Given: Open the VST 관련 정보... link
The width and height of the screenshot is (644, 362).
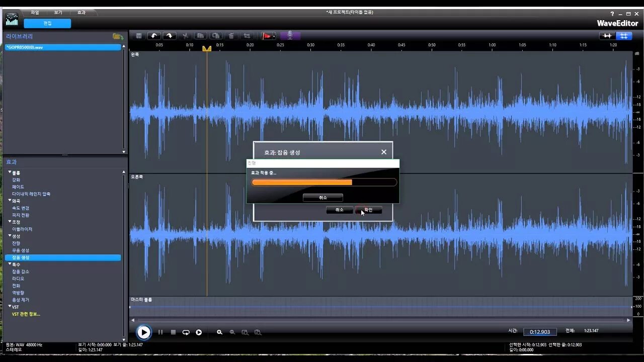Looking at the screenshot, I should pyautogui.click(x=26, y=314).
